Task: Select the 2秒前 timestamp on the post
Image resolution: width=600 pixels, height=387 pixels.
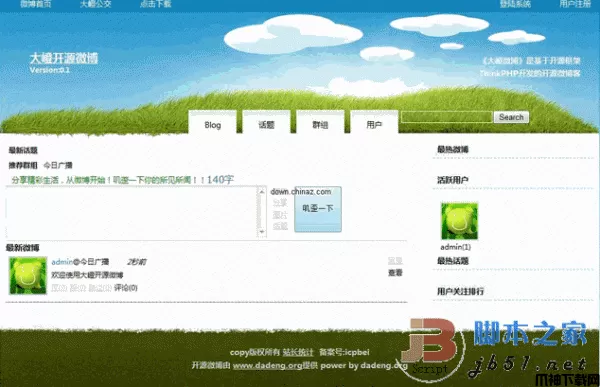Action: coord(136,262)
